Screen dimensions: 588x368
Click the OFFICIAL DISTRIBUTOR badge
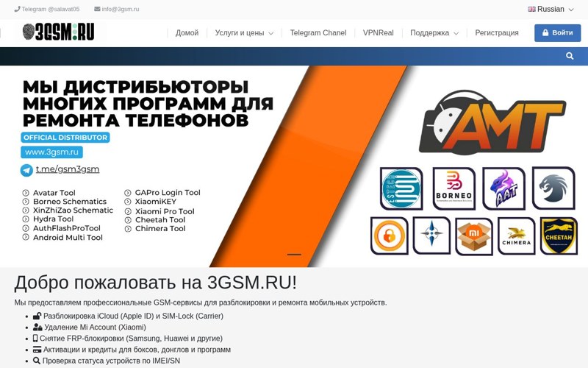65,138
